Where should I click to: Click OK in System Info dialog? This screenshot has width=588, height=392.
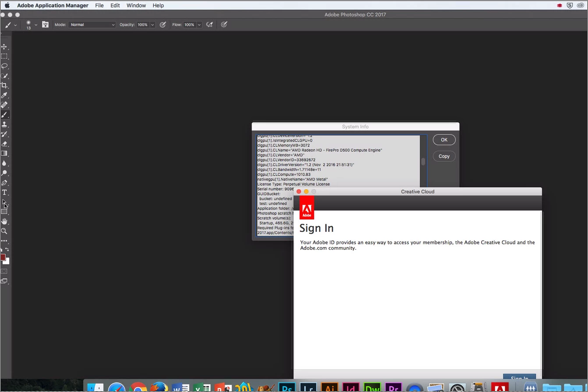(444, 140)
